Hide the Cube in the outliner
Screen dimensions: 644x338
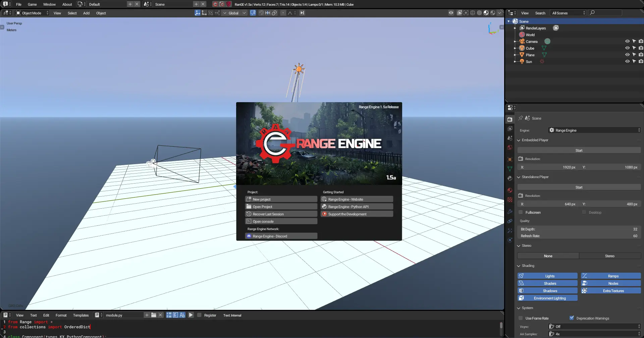pyautogui.click(x=627, y=48)
